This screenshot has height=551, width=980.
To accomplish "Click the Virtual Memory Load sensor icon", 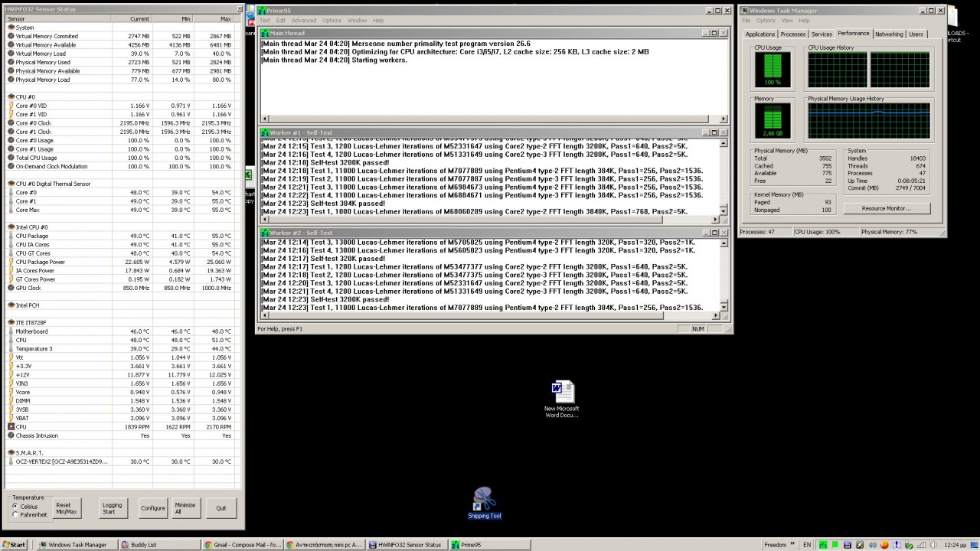I will pyautogui.click(x=11, y=54).
